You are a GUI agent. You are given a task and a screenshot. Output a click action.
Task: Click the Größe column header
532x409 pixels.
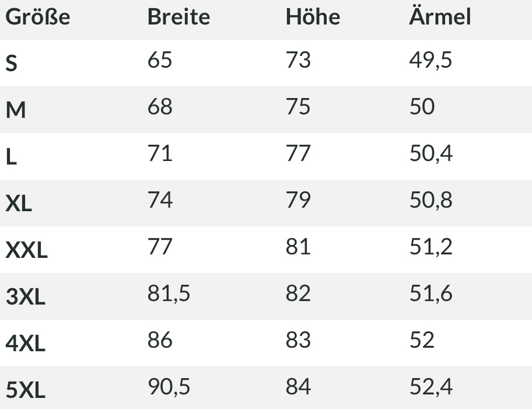37,18
